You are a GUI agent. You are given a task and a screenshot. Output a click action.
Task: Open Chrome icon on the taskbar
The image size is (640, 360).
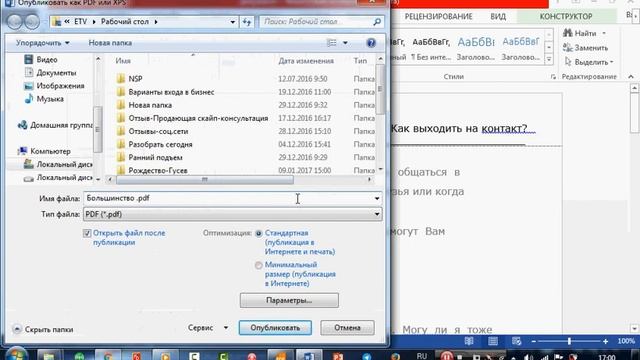click(x=108, y=355)
